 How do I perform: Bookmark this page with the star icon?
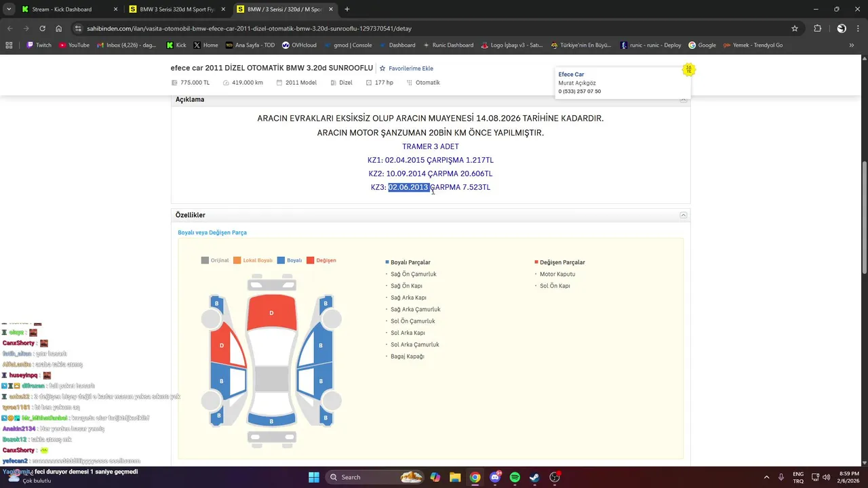click(795, 28)
